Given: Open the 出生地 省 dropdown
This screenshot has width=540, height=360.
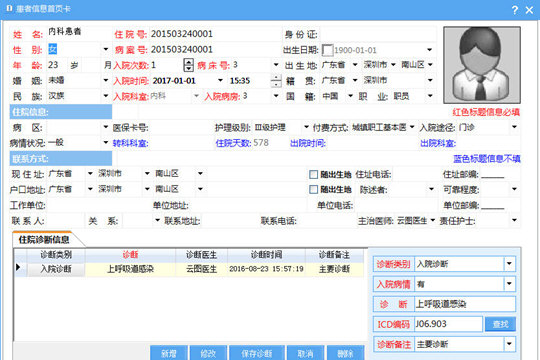Looking at the screenshot, I should [x=355, y=65].
